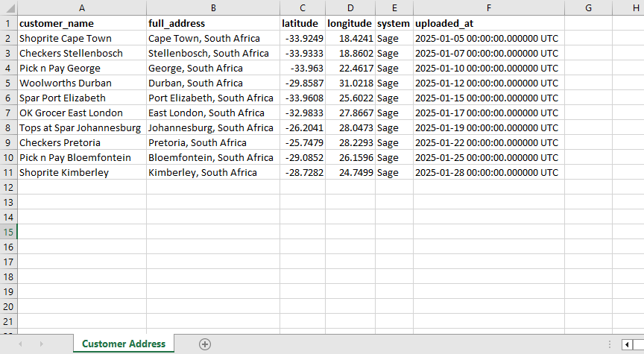Click the 2025-01-19 uploaded_at timestamp
The width and height of the screenshot is (644, 354).
click(489, 127)
